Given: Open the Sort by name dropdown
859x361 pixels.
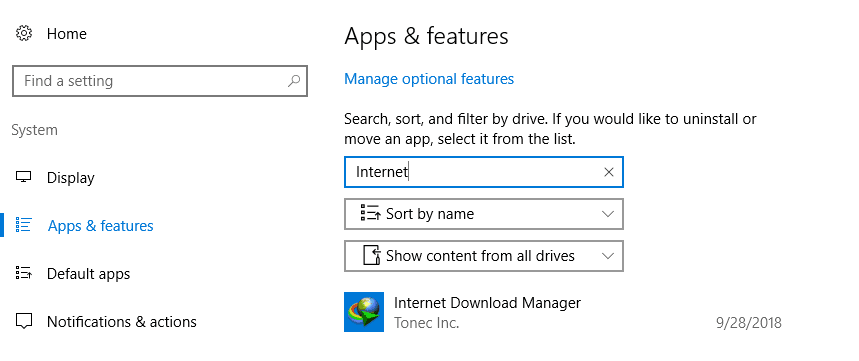Looking at the screenshot, I should 484,214.
